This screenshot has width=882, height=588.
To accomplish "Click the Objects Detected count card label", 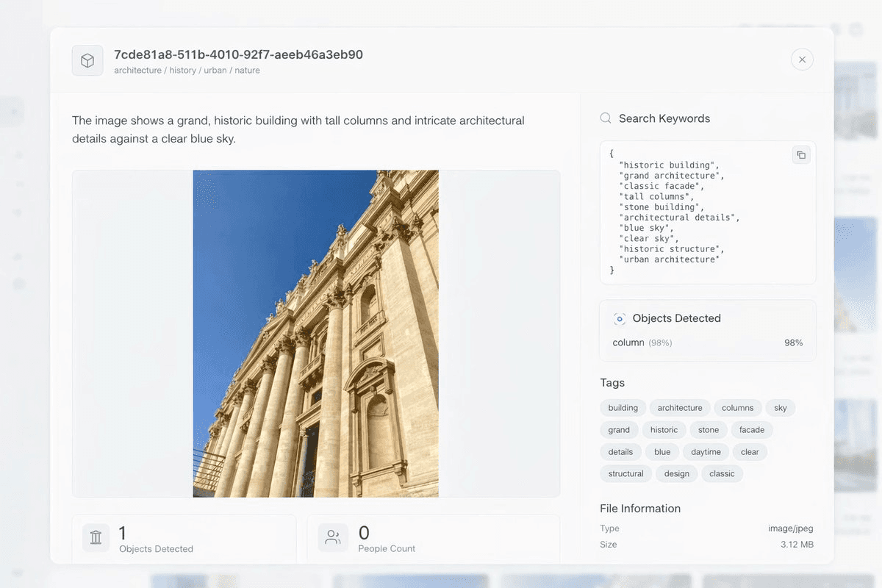I will point(156,549).
